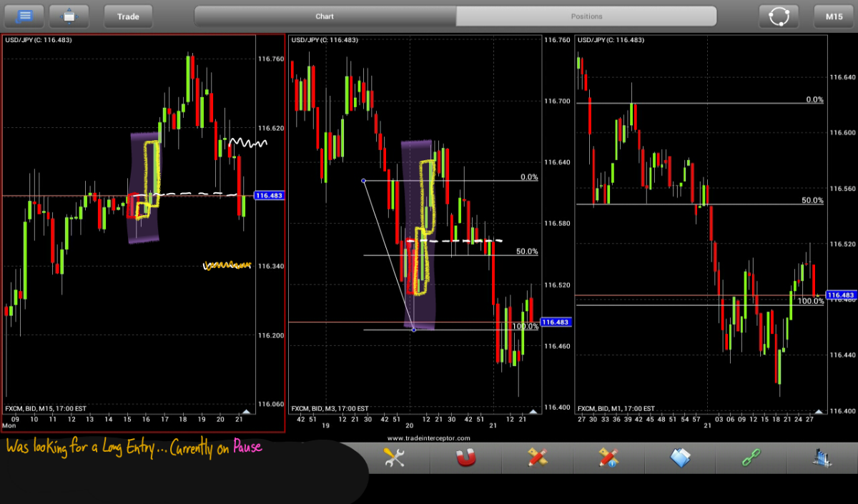
Task: Click the M1 chart title USD/JPY (C: 116.483)
Action: [x=610, y=40]
